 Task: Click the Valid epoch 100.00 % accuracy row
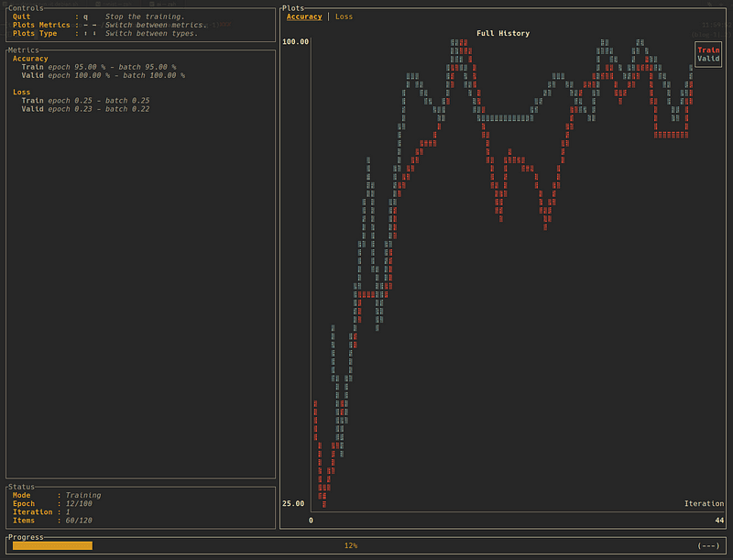point(104,75)
